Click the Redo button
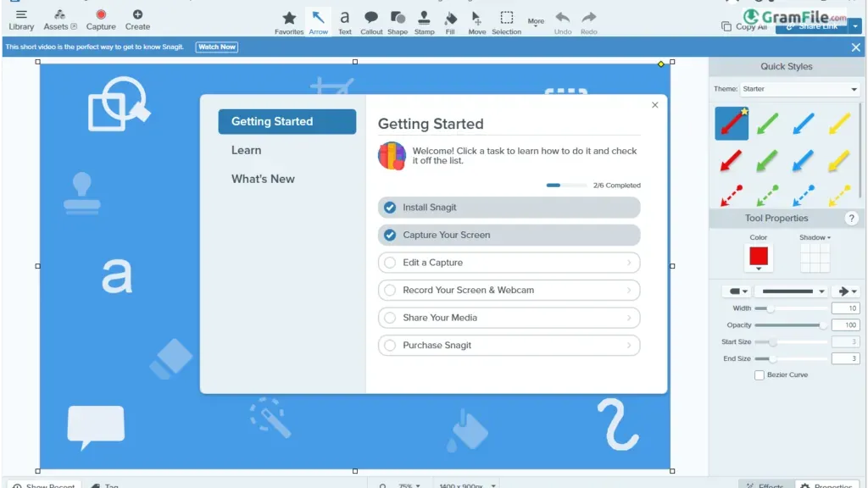 tap(588, 23)
